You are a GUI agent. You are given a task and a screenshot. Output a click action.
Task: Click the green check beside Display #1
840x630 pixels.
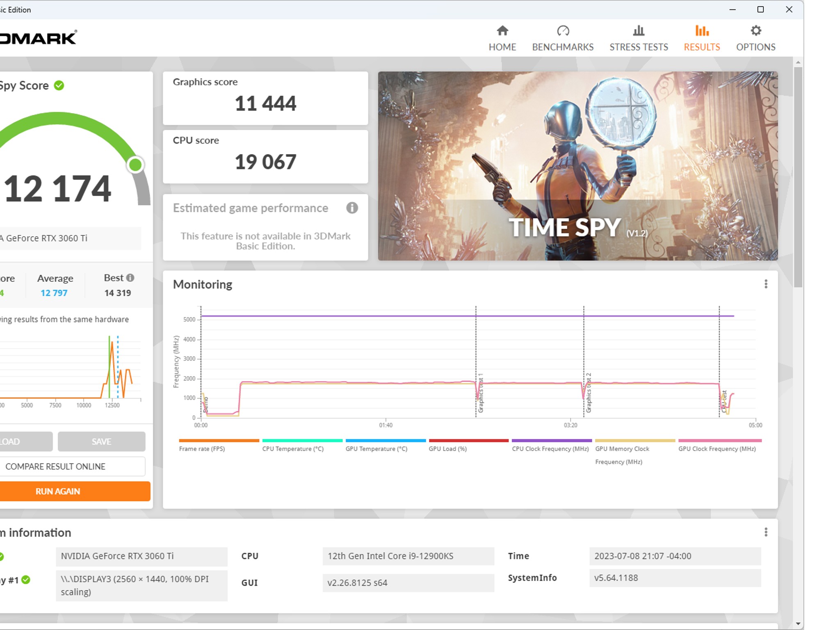26,580
